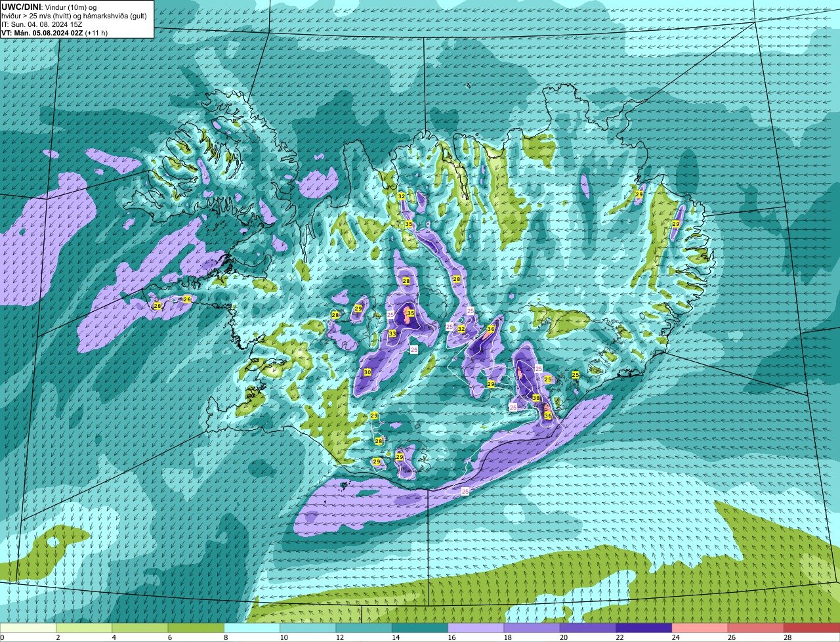Click the yellow gust label 38
The width and height of the screenshot is (840, 642).
(536, 398)
